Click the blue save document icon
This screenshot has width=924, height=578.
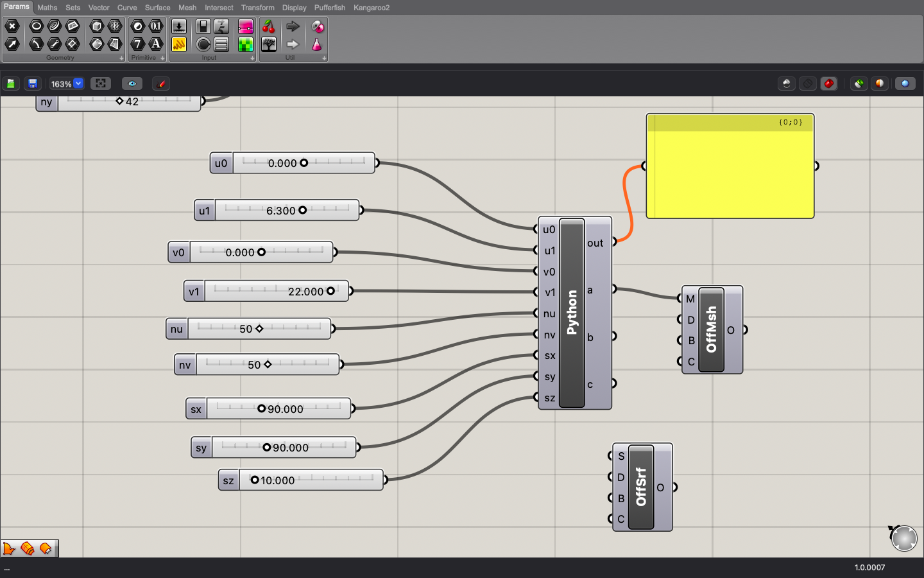(x=33, y=83)
